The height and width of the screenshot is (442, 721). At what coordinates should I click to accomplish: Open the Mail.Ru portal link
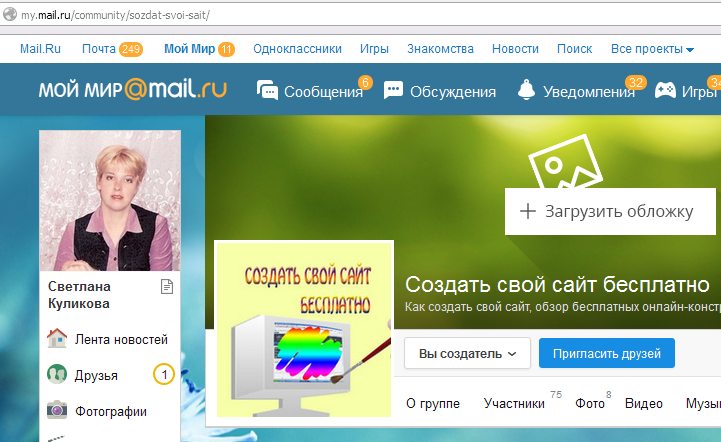click(40, 49)
